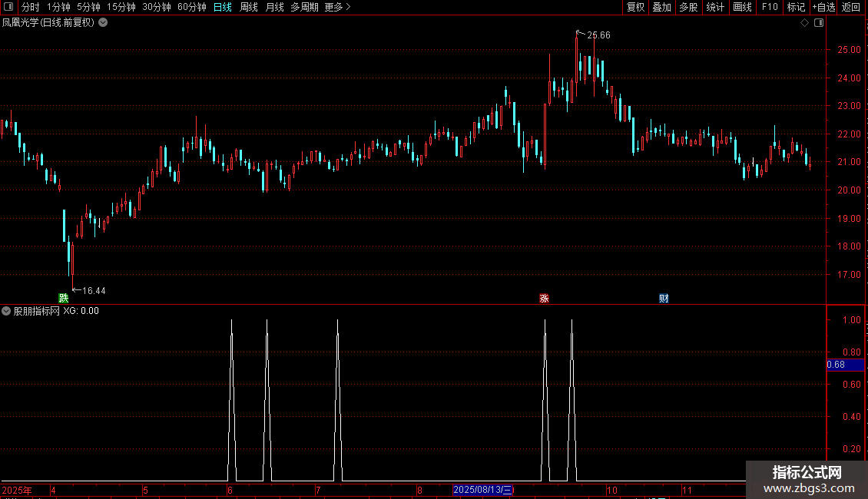The height and width of the screenshot is (499, 868).
Task: Add stock via +自选 button
Action: click(x=823, y=7)
